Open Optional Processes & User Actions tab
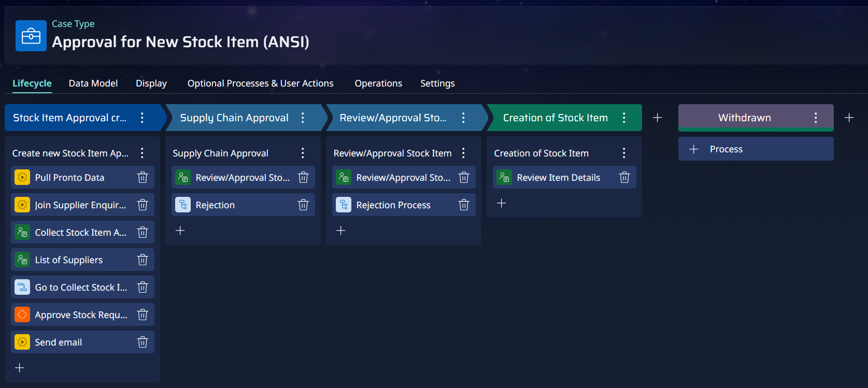 (x=261, y=83)
